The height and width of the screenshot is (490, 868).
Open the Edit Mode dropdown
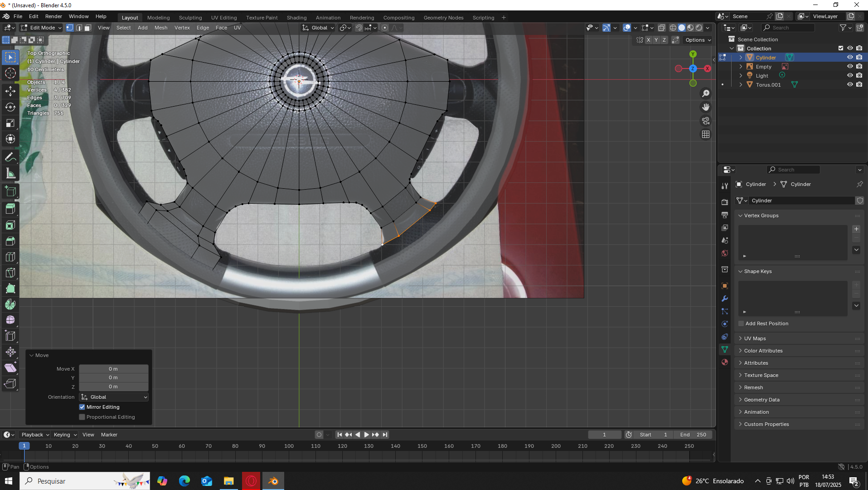click(x=41, y=28)
